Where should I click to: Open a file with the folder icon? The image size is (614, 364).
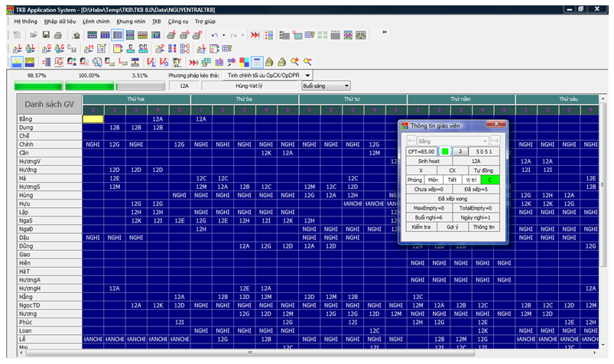(34, 35)
